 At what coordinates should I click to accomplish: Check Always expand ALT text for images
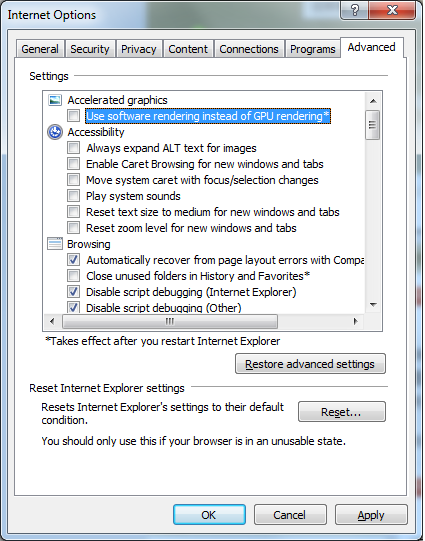[73, 148]
